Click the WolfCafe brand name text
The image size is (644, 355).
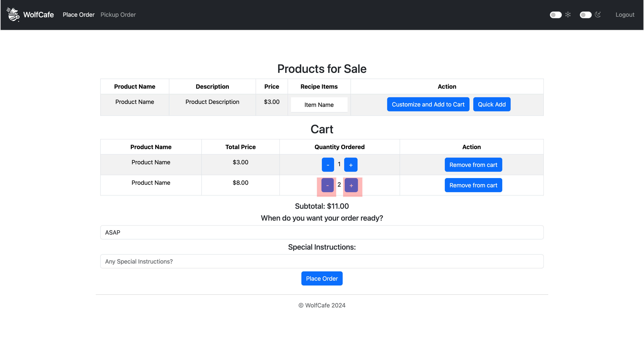[x=39, y=15]
